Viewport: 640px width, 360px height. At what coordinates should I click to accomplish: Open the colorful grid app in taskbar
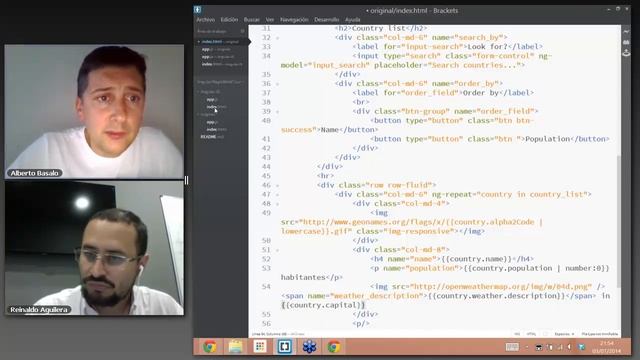pyautogui.click(x=260, y=347)
